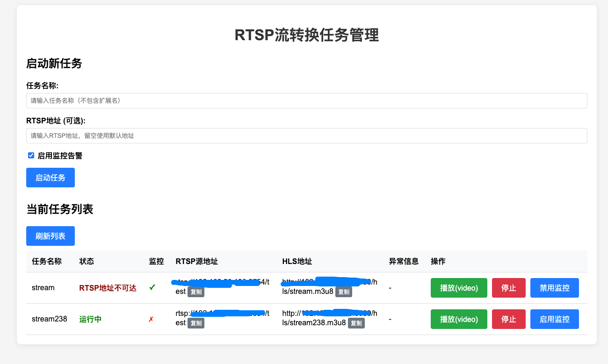This screenshot has width=608, height=364.
Task: Click the 当前任务列表 heading
Action: coord(60,209)
